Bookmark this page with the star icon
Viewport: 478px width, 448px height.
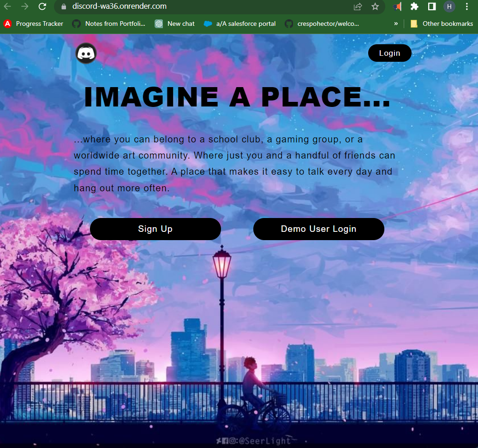coord(375,6)
